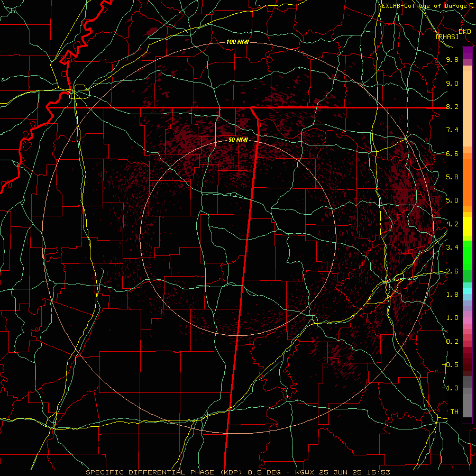Click the yellow band in the color bar
The height and width of the screenshot is (476, 476).
coord(467,226)
